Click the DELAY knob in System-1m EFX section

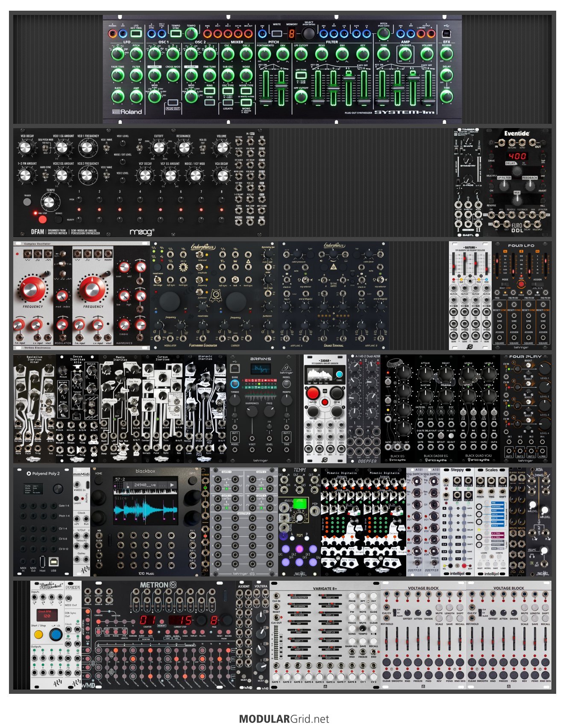[446, 75]
